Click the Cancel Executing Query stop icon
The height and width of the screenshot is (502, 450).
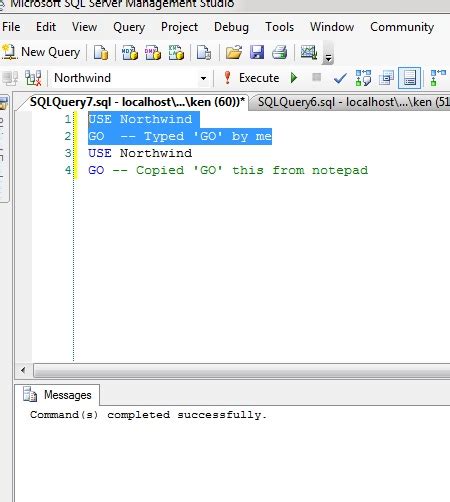(x=317, y=77)
